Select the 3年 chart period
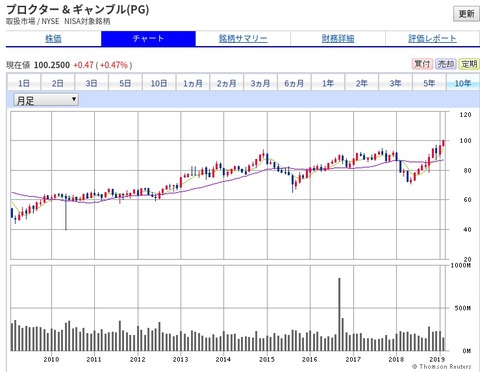This screenshot has width=480, height=372. 396,83
